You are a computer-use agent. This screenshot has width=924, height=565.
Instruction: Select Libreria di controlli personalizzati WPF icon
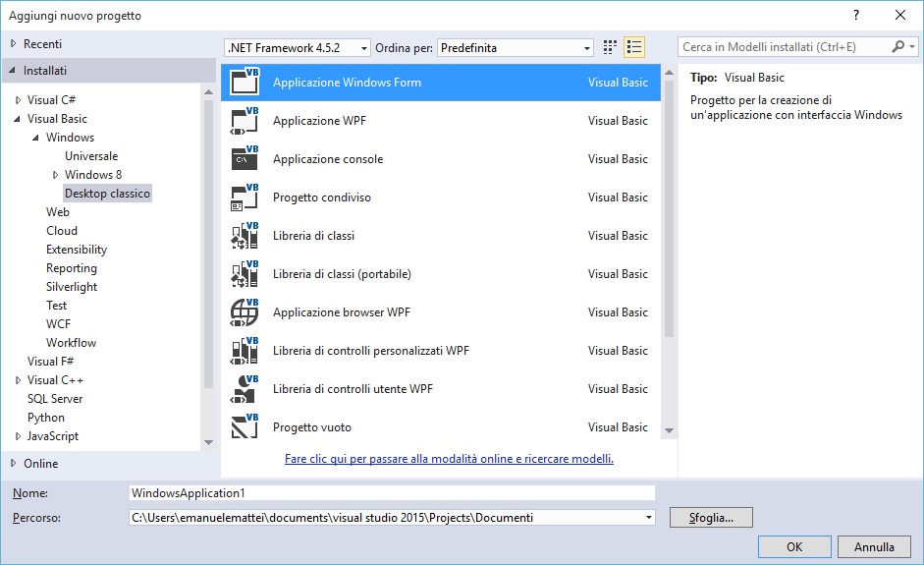pos(245,351)
